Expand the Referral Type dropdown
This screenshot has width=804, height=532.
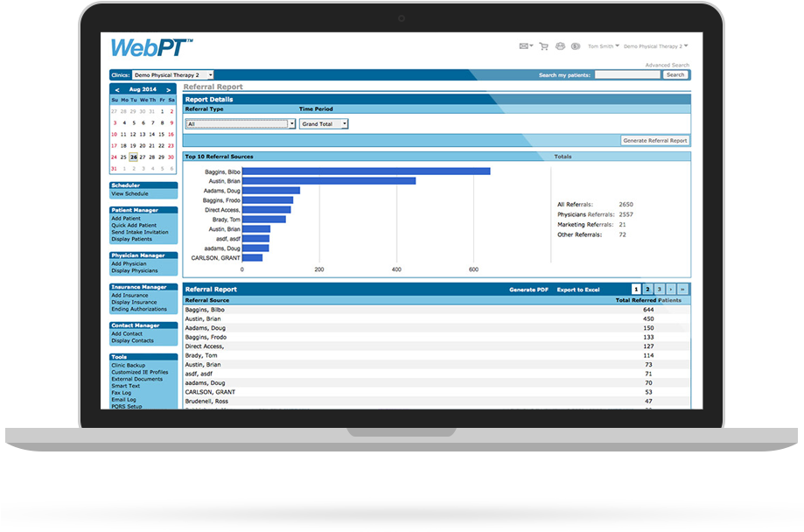tap(241, 124)
